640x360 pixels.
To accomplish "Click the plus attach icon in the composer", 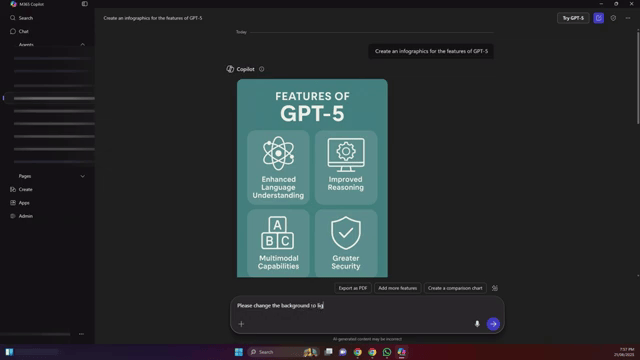I will point(241,324).
